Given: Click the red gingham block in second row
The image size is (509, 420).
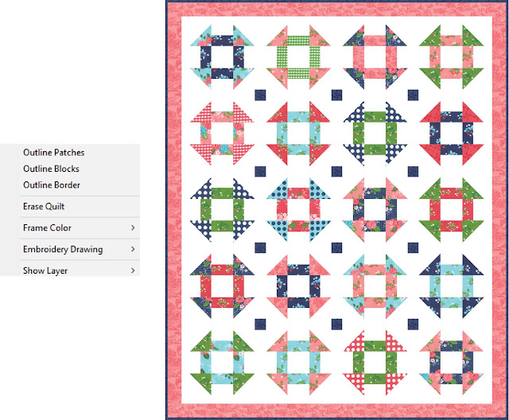Looking at the screenshot, I should pyautogui.click(x=222, y=134).
